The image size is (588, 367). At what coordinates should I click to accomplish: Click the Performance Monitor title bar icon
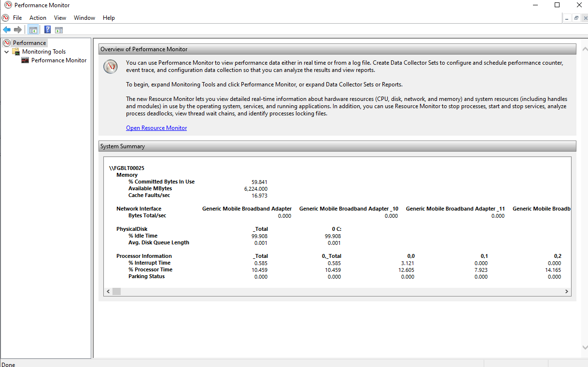pyautogui.click(x=8, y=5)
